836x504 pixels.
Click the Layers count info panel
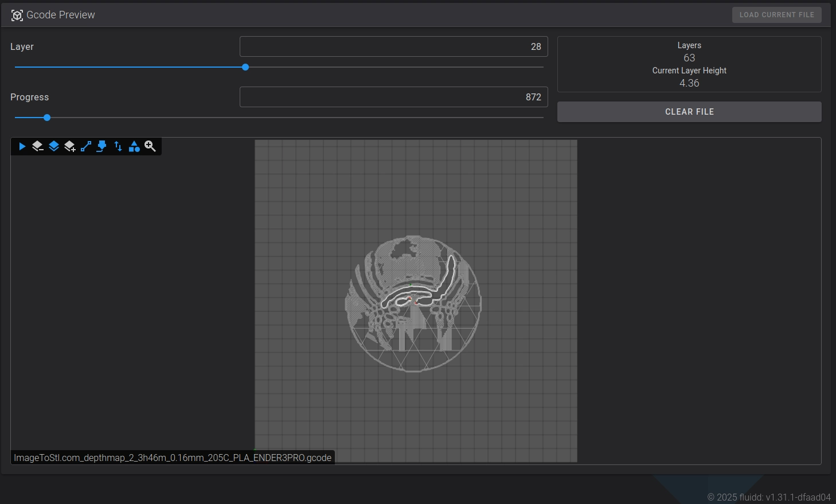coord(689,64)
